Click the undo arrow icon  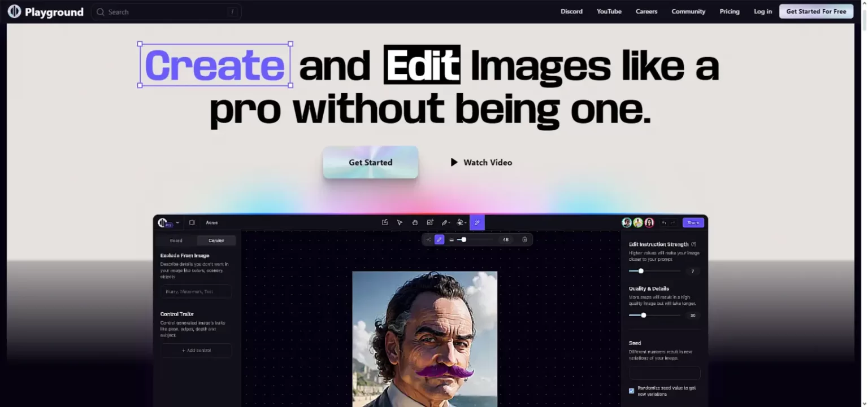(x=664, y=222)
